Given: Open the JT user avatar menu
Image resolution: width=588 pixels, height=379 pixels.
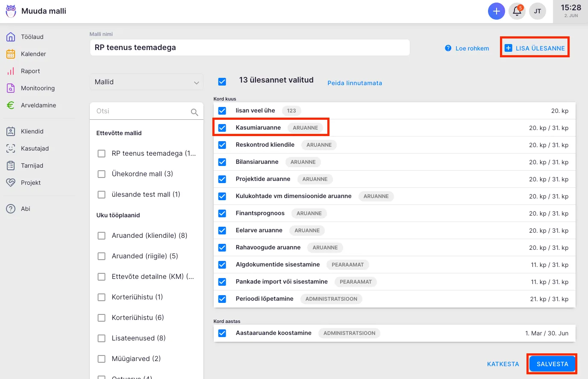Looking at the screenshot, I should click(538, 11).
